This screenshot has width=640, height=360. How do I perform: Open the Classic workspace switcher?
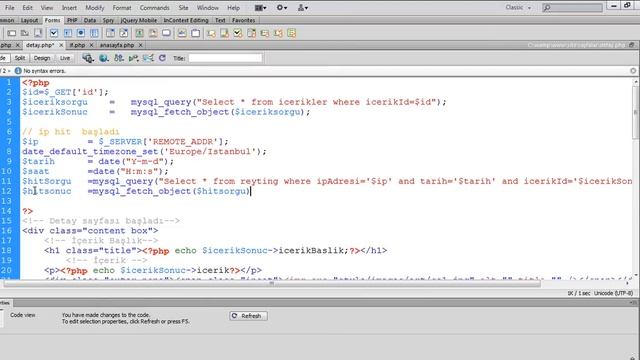tap(518, 7)
